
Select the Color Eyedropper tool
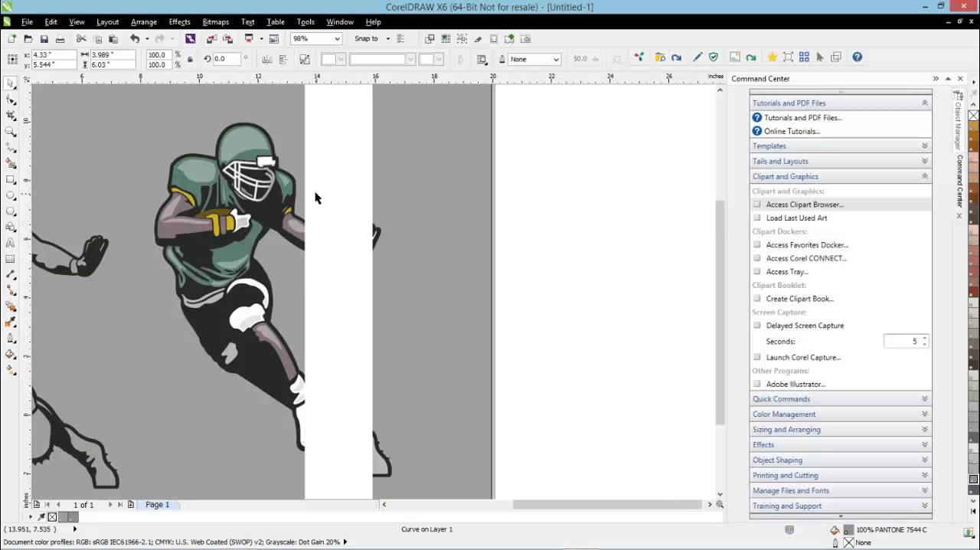pos(11,322)
